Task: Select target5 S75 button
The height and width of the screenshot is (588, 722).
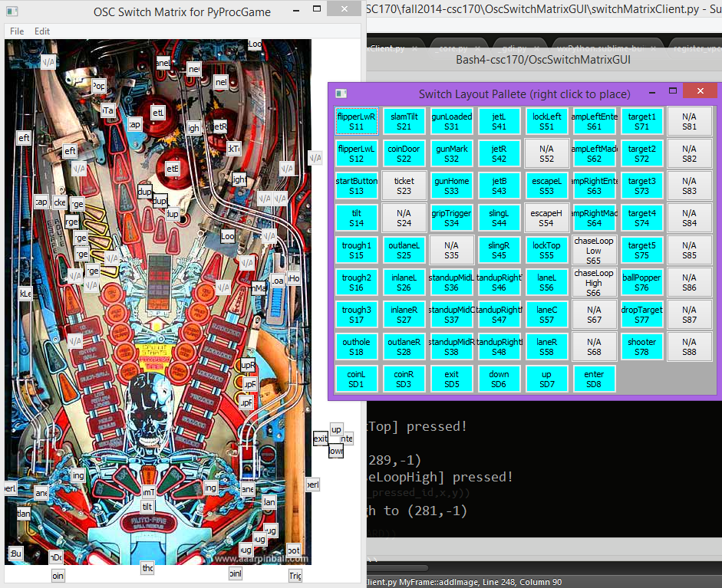Action: (642, 250)
